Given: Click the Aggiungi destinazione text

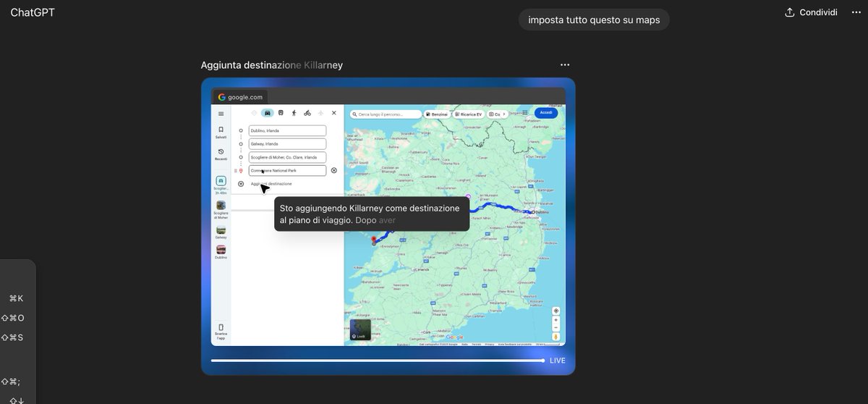Looking at the screenshot, I should 271,184.
